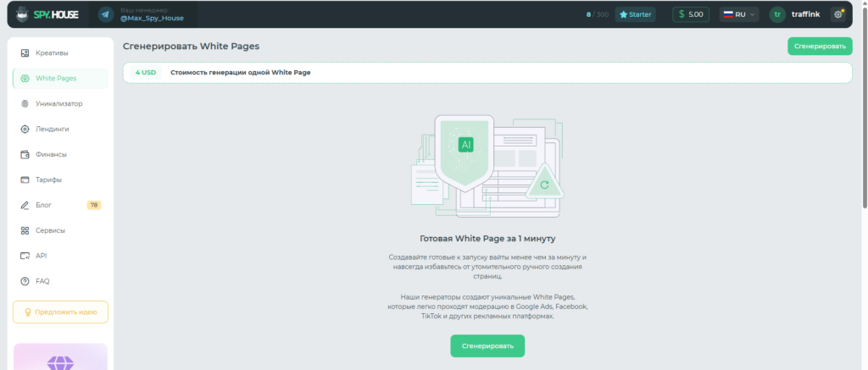Click the purple diamond promo banner
The height and width of the screenshot is (370, 868).
point(60,356)
